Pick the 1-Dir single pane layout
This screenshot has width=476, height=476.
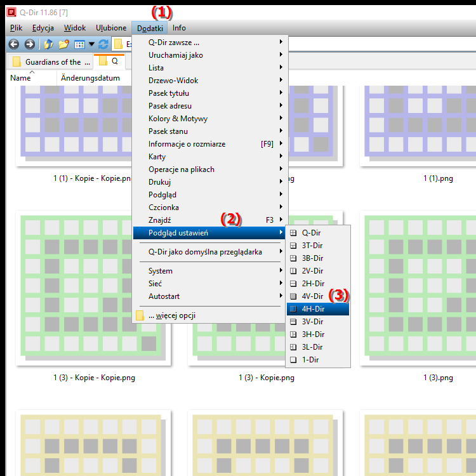(310, 360)
